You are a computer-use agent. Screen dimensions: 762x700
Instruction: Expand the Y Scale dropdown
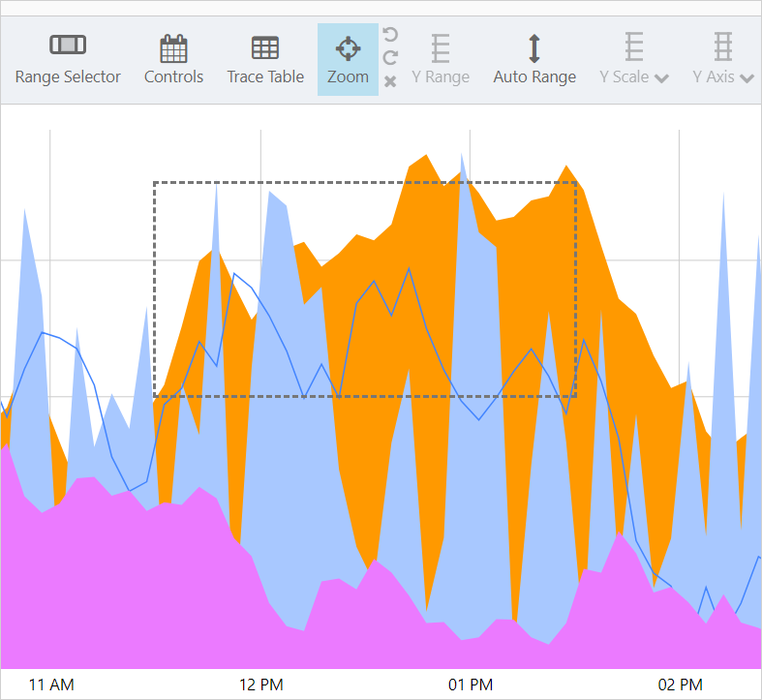(634, 59)
